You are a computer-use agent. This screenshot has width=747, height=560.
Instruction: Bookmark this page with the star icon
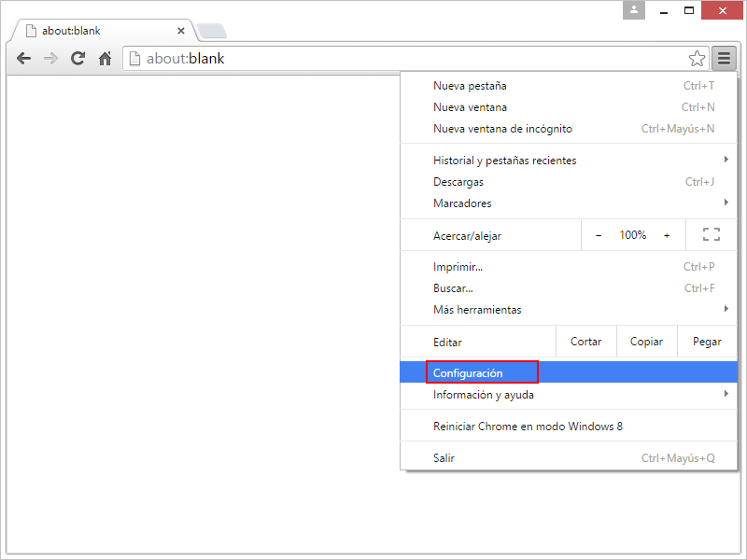(697, 58)
